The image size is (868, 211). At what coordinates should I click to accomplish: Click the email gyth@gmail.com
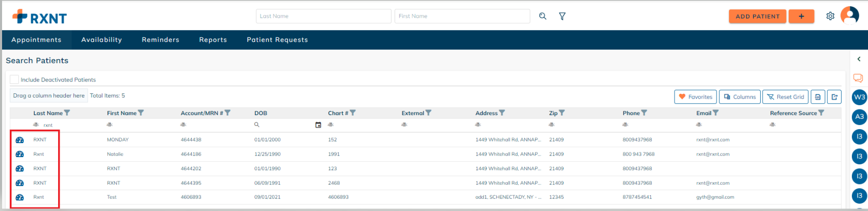click(x=715, y=197)
